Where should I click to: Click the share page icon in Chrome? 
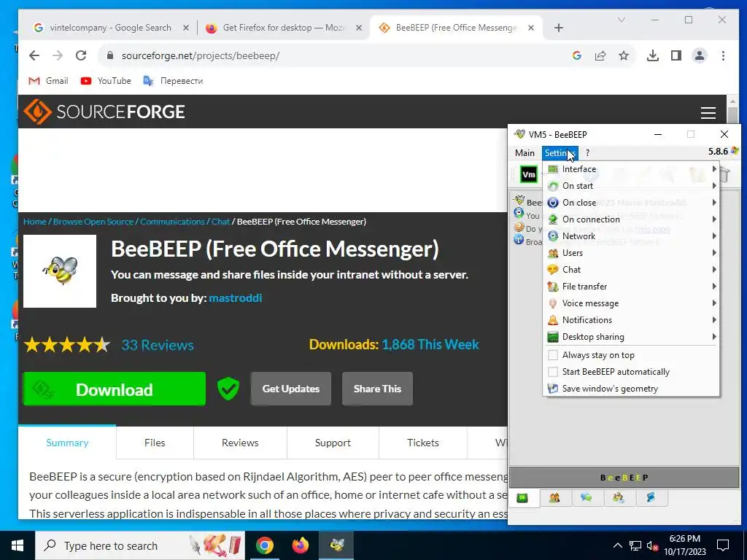click(600, 55)
